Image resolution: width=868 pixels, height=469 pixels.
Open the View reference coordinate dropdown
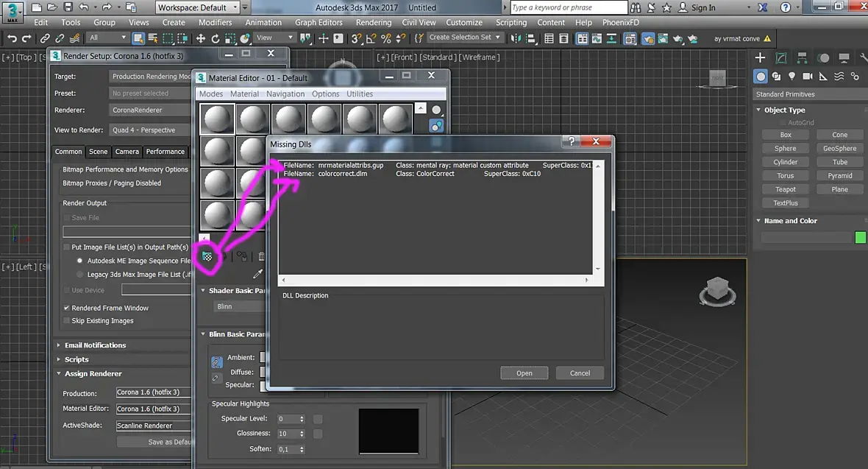[274, 38]
